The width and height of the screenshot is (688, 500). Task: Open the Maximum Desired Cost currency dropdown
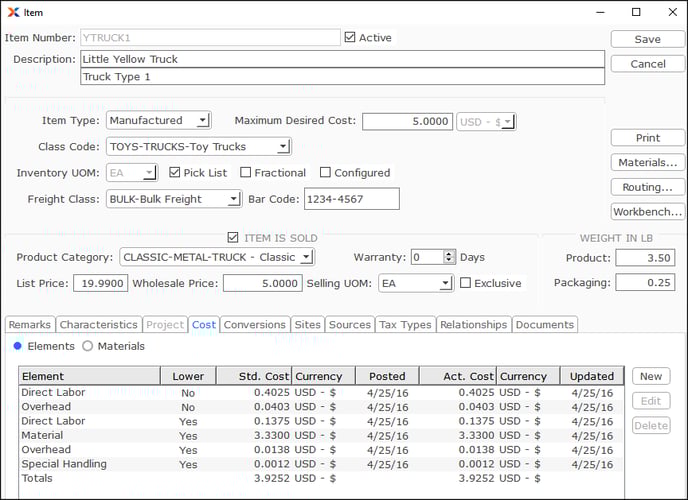486,122
